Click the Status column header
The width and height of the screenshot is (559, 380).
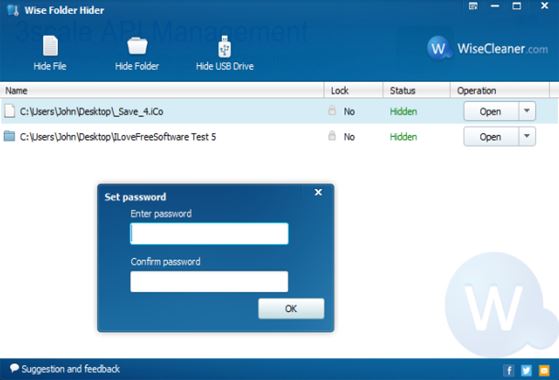click(x=417, y=91)
